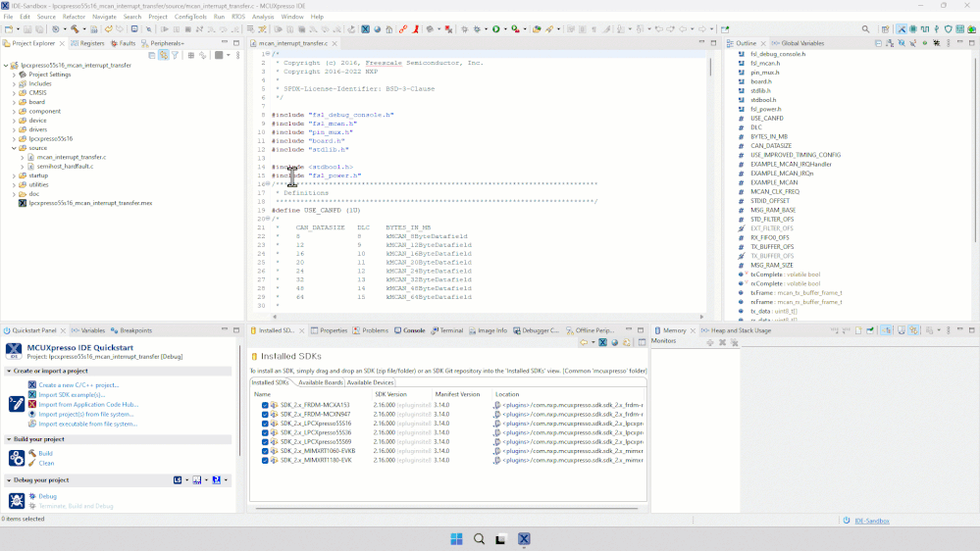This screenshot has width=980, height=551.
Task: Click the globe icon in main toolbar
Action: [378, 28]
